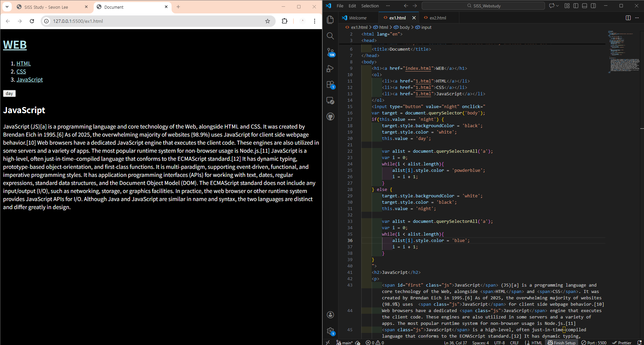Bookmark this page with the star icon
644x345 pixels.
(x=268, y=21)
